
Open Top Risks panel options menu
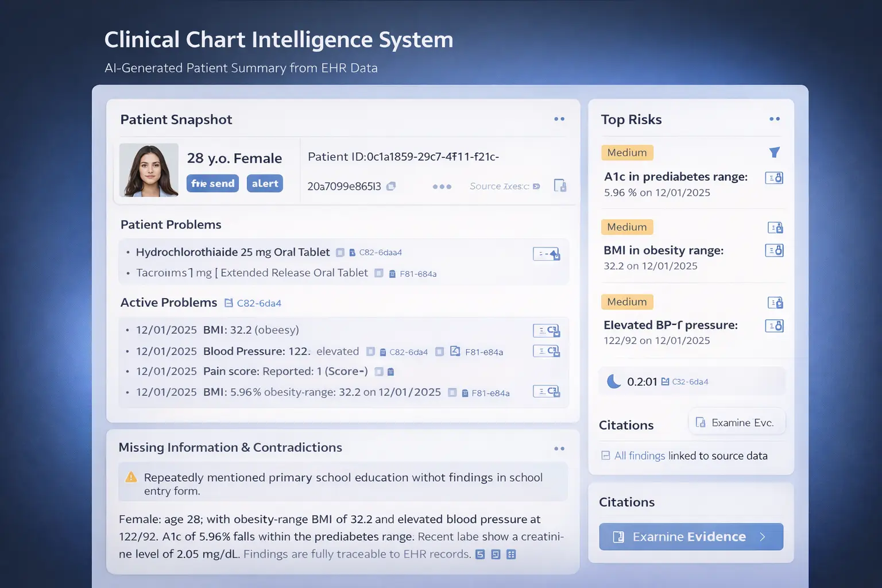(775, 119)
